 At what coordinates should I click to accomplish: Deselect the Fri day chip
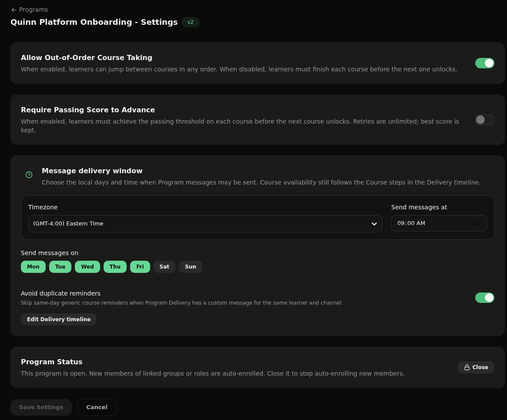point(140,267)
